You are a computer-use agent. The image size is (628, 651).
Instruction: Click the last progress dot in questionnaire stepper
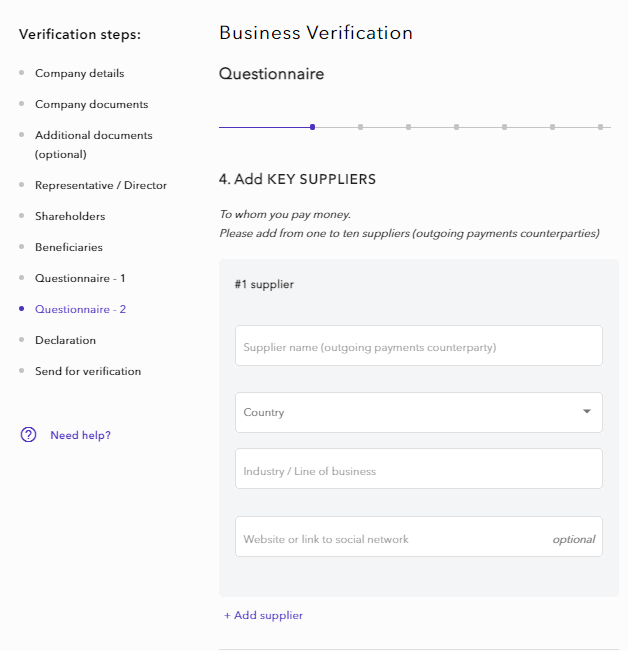(600, 127)
